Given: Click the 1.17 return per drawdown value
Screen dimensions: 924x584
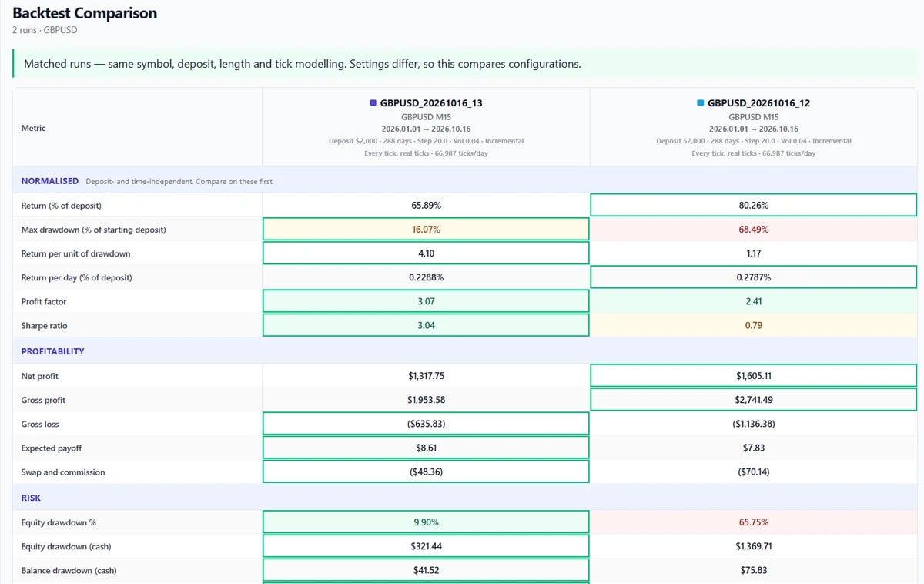Looking at the screenshot, I should (x=753, y=253).
